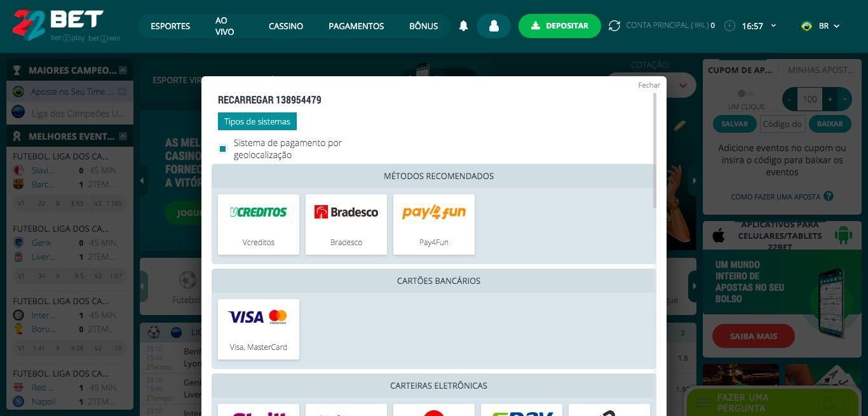Click the Napoli team crest
Viewport: 868px width, 416px height.
coord(18,401)
